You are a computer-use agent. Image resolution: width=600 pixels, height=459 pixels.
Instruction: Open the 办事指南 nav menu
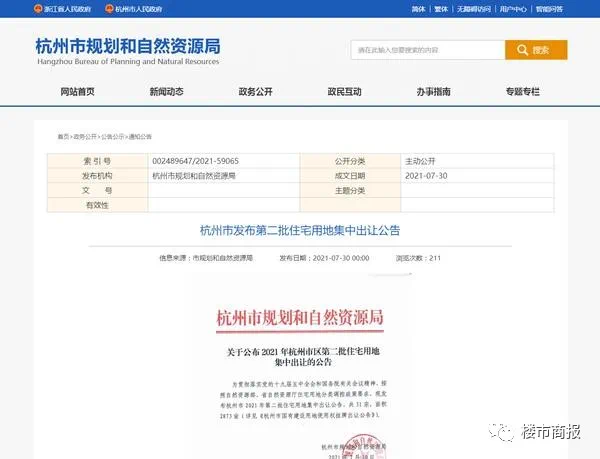434,91
